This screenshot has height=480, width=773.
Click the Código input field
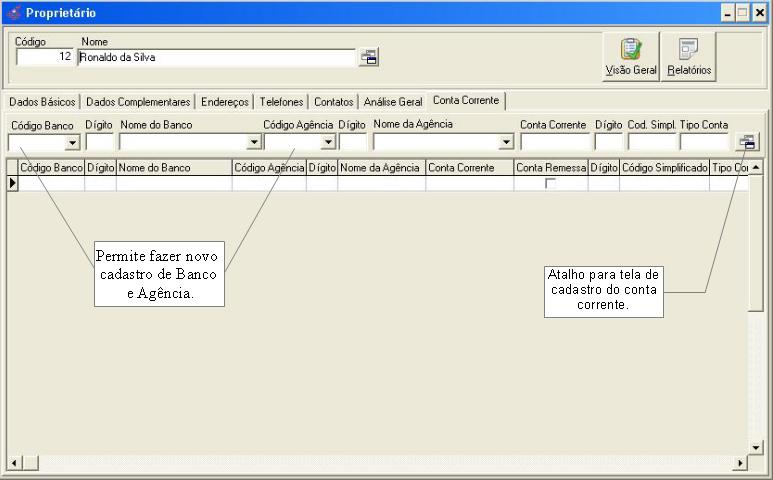coord(46,58)
